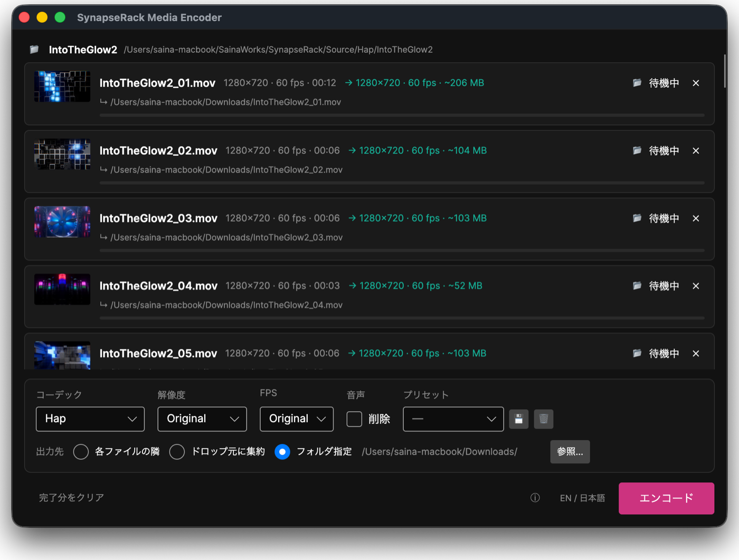
Task: Click the 待機中 status of IntoTheGlow2_03.mov
Action: tap(664, 218)
